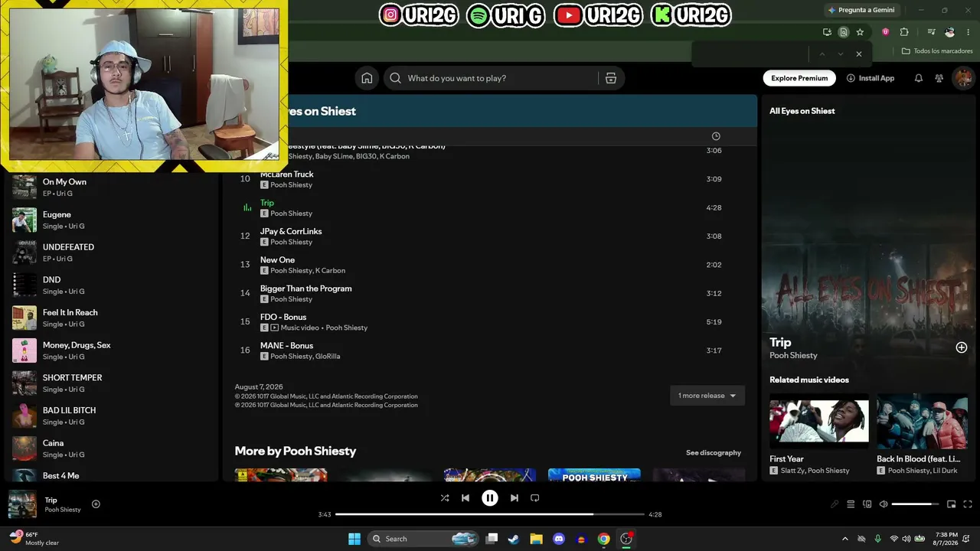
Task: Open Pooh Shiesty artist link in side panel
Action: point(793,356)
